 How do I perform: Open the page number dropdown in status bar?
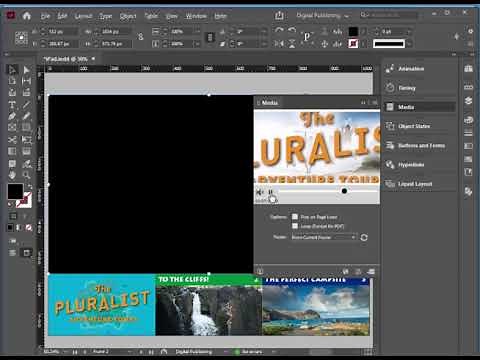click(x=130, y=352)
